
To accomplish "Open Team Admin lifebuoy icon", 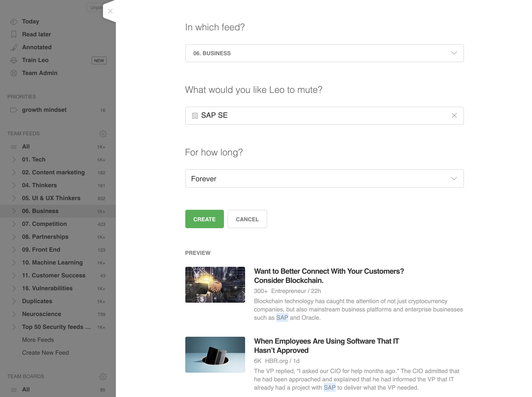I will point(14,73).
